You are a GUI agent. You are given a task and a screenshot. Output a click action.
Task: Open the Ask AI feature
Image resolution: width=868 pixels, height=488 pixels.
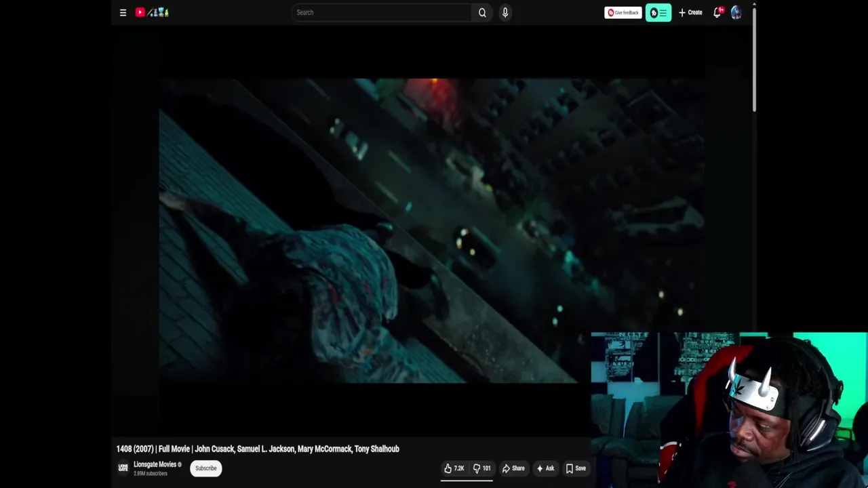pyautogui.click(x=545, y=468)
